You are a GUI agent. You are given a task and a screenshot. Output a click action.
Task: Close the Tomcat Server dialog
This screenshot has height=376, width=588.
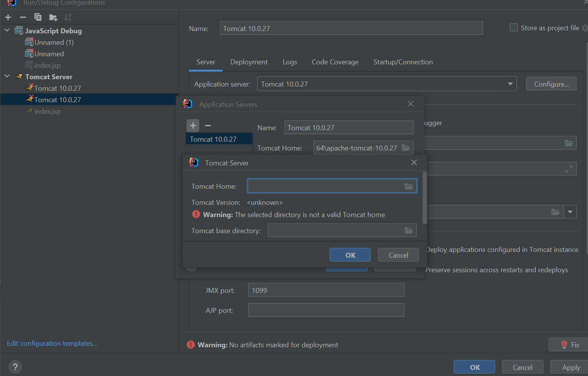414,162
